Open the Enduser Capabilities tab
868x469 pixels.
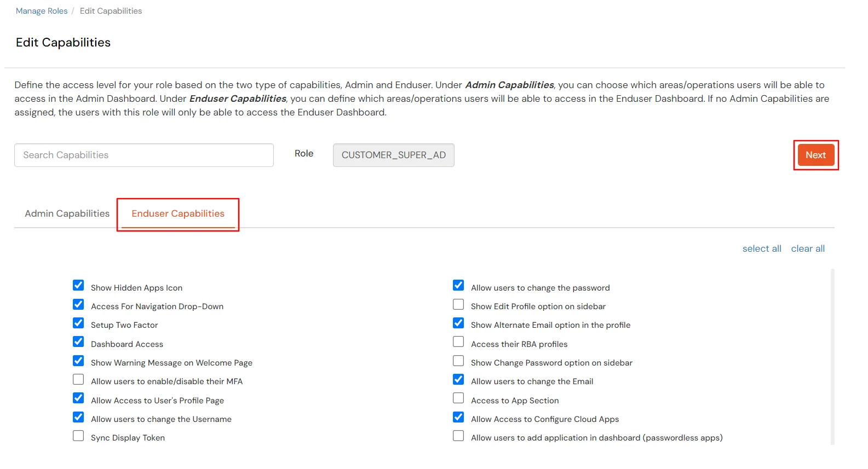coord(178,213)
